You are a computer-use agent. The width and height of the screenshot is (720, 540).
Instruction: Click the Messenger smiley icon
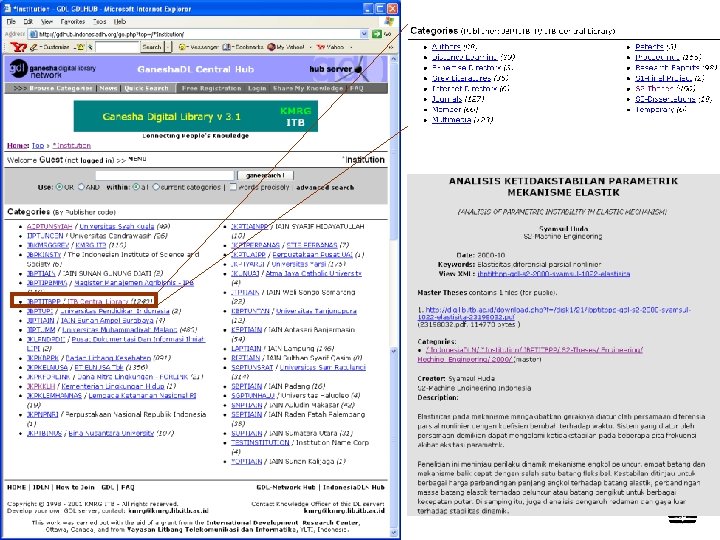coord(182,47)
